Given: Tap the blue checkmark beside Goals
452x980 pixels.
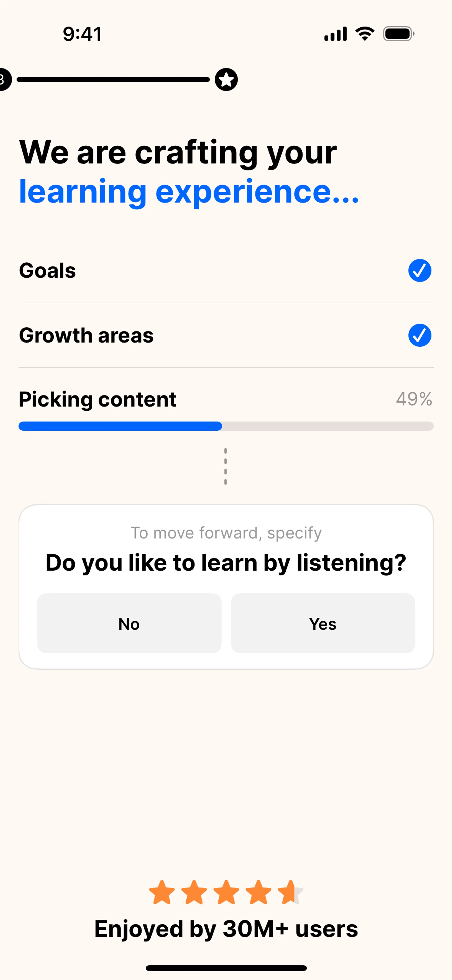Looking at the screenshot, I should [420, 271].
